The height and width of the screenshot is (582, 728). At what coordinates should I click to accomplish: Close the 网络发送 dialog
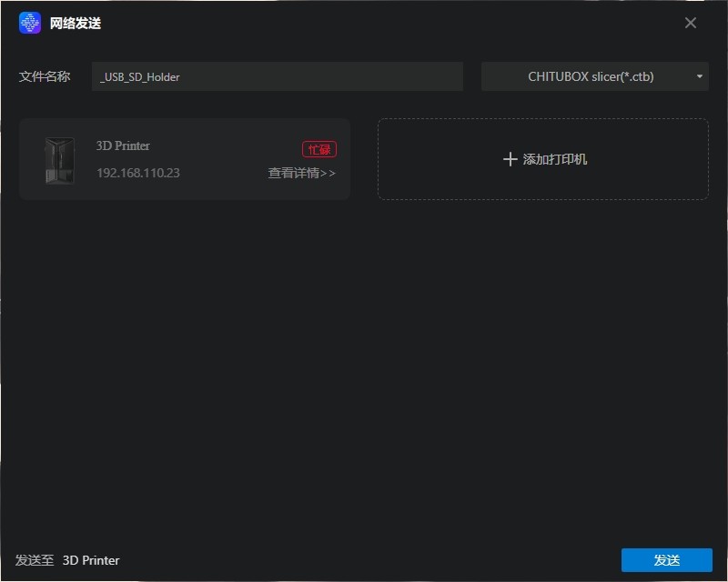click(691, 23)
